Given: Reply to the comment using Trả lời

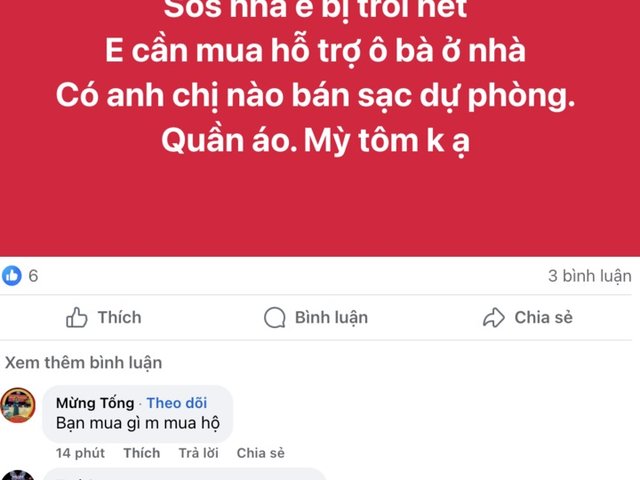Looking at the screenshot, I should tap(198, 453).
